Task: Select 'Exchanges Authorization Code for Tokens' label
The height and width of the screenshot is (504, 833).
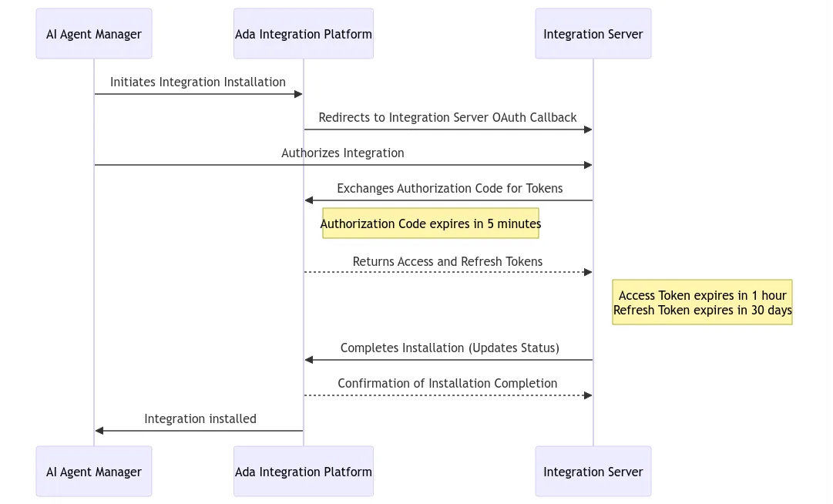Action: pyautogui.click(x=449, y=189)
